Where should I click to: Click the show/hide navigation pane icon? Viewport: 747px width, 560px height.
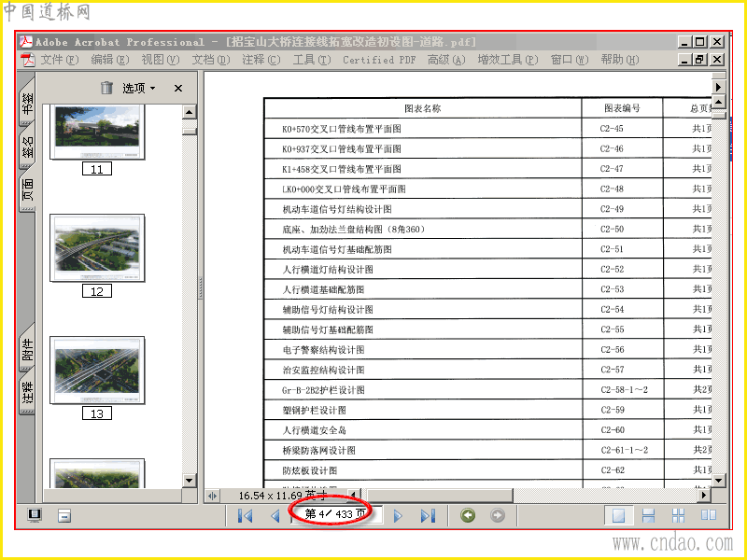(35, 515)
